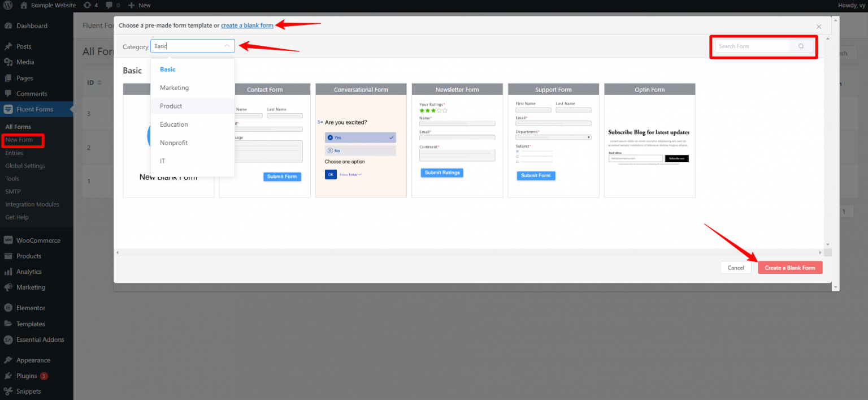
Task: Click the modal horizontal scrollbar
Action: 468,252
